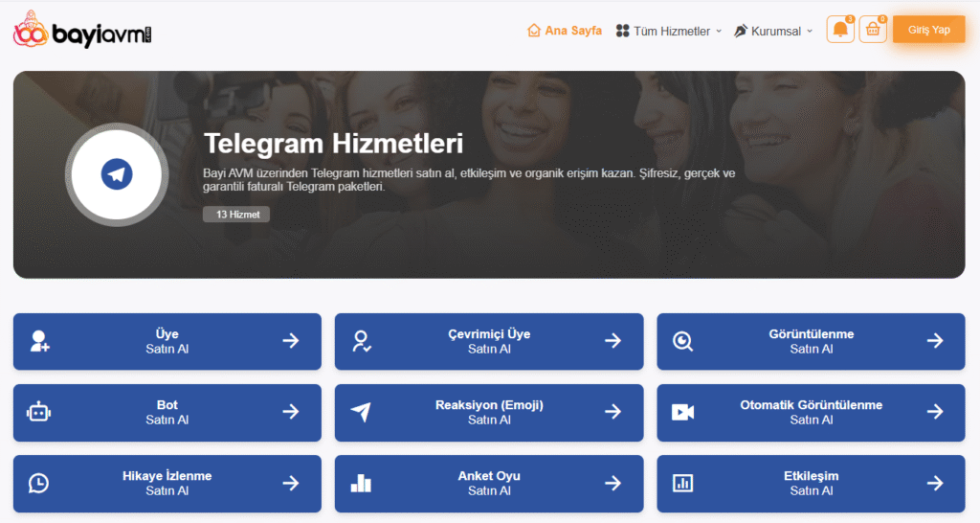Open the shopping basket icon
Image resolution: width=980 pixels, height=523 pixels.
pyautogui.click(x=873, y=30)
